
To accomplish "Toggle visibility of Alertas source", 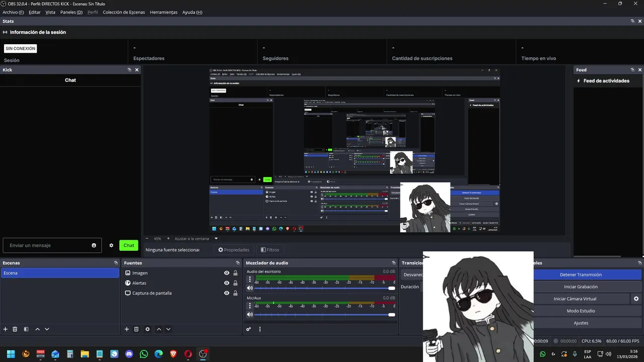I will pyautogui.click(x=227, y=283).
